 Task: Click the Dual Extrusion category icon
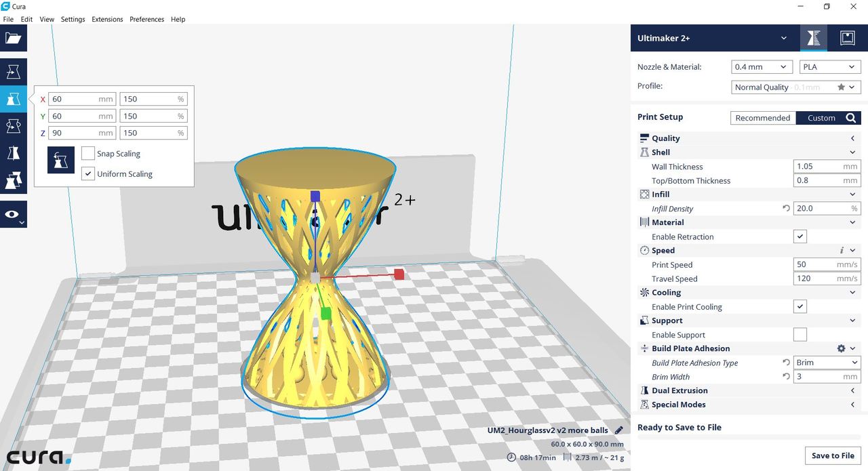[x=644, y=391]
